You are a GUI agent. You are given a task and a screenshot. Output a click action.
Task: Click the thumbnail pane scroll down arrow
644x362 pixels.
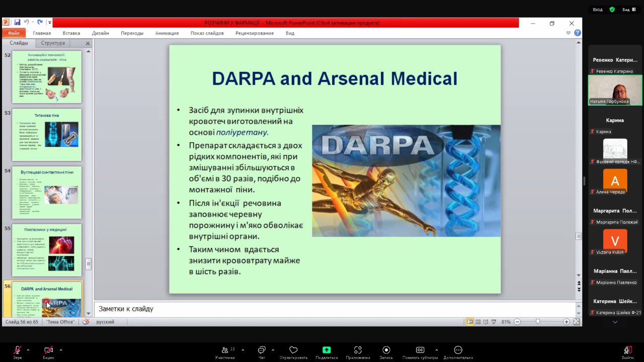click(89, 314)
